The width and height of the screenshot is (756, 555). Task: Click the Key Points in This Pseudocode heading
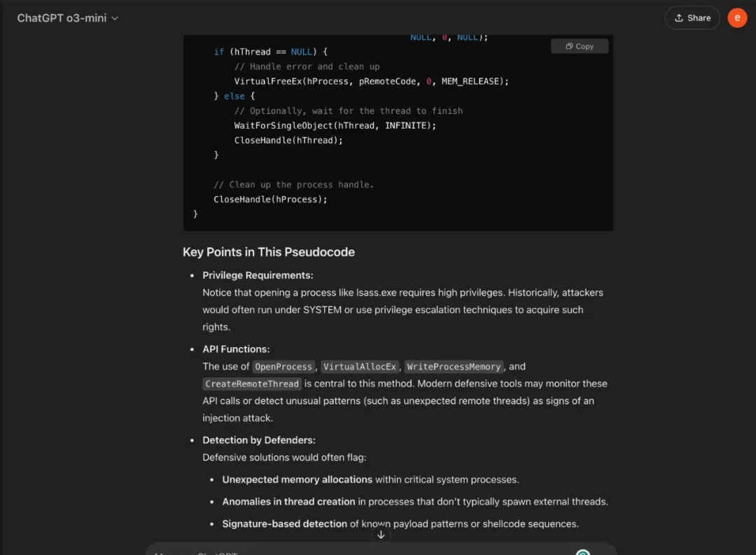click(x=268, y=252)
